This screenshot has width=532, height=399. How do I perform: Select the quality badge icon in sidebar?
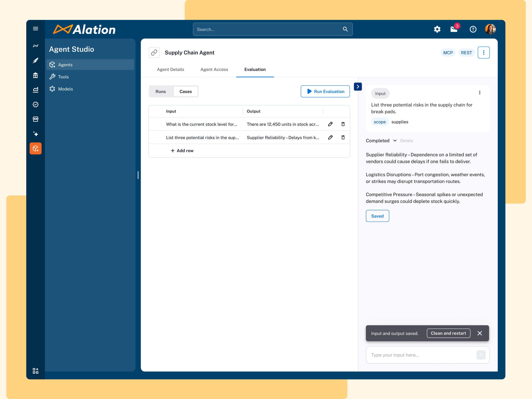click(x=36, y=104)
